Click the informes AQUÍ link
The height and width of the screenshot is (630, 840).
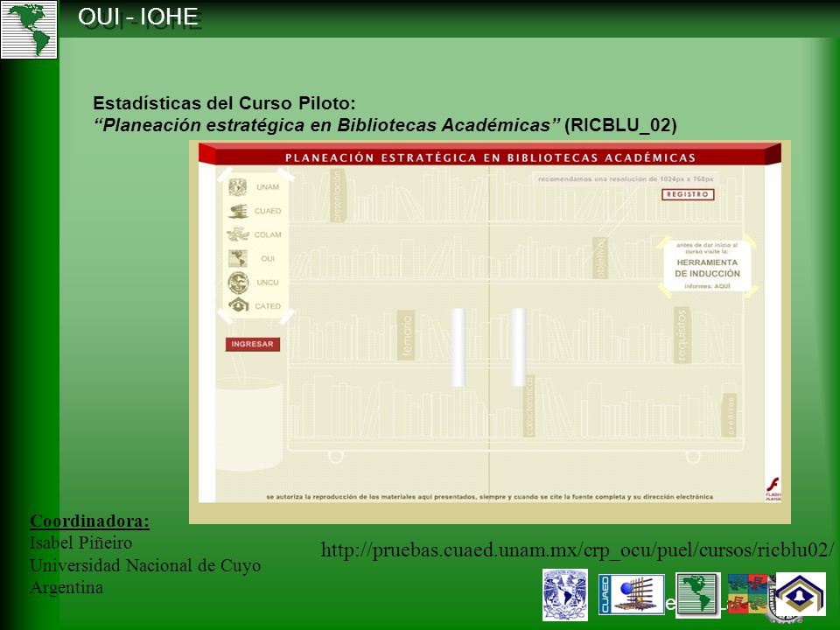707,286
